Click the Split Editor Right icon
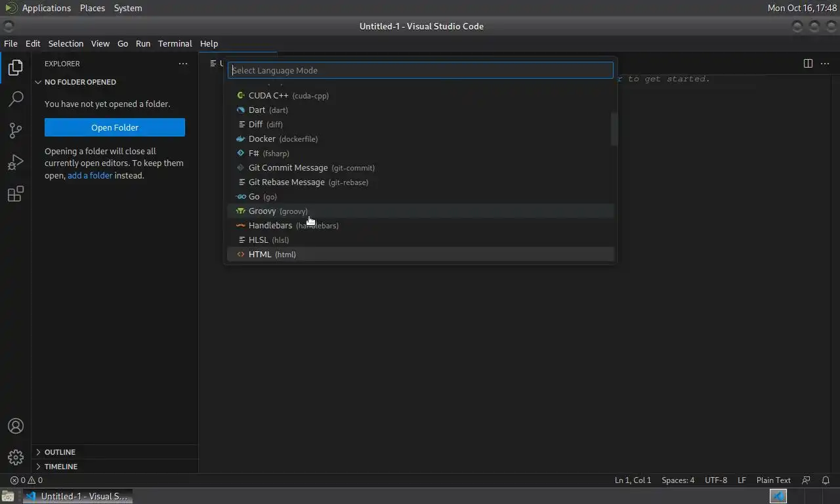Viewport: 840px width, 504px height. click(x=808, y=64)
